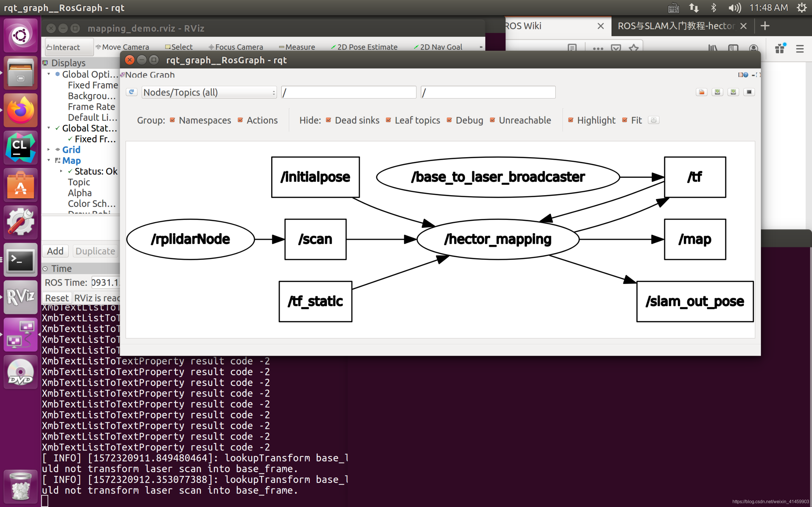Viewport: 812px width, 507px height.
Task: Click the fit-in-view icon button next to Fit
Action: coord(654,120)
